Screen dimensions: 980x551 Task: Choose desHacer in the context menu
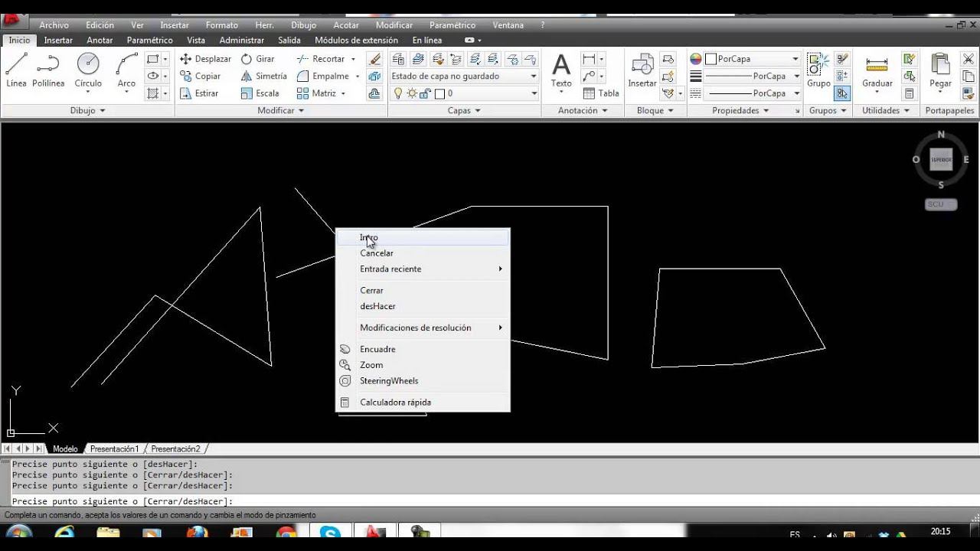click(x=423, y=306)
